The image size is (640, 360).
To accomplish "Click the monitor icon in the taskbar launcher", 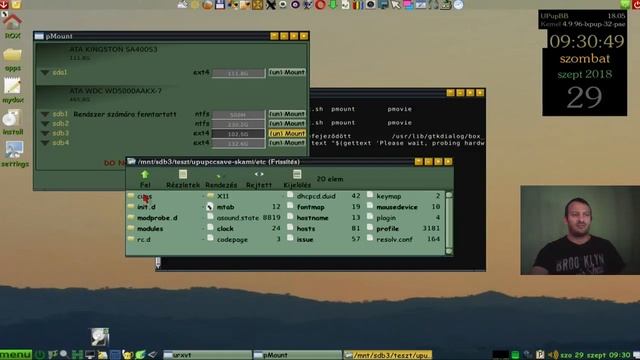I will (90, 355).
